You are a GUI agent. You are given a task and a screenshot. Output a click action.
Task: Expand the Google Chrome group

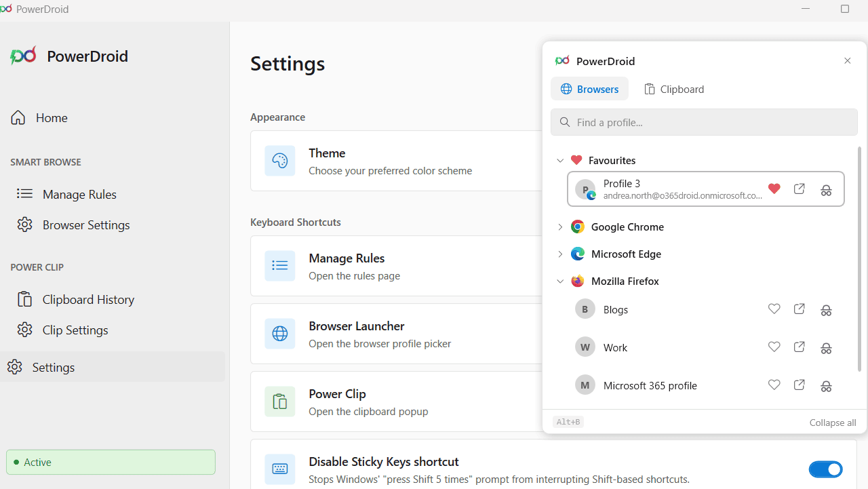coord(560,227)
